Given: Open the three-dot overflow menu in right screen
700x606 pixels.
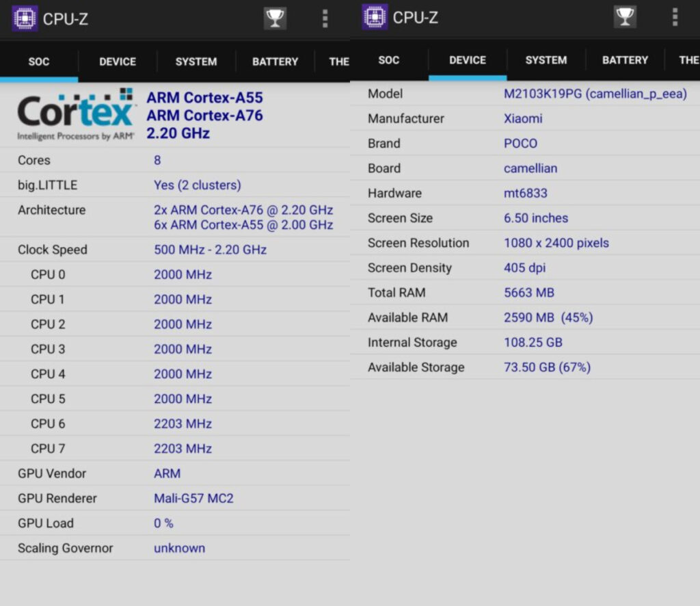Looking at the screenshot, I should pyautogui.click(x=675, y=17).
